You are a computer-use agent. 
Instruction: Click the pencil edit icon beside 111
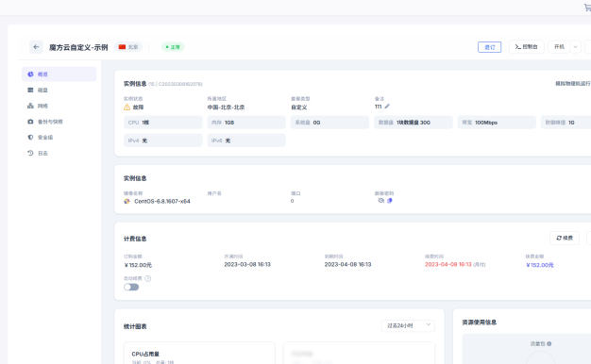coord(387,107)
